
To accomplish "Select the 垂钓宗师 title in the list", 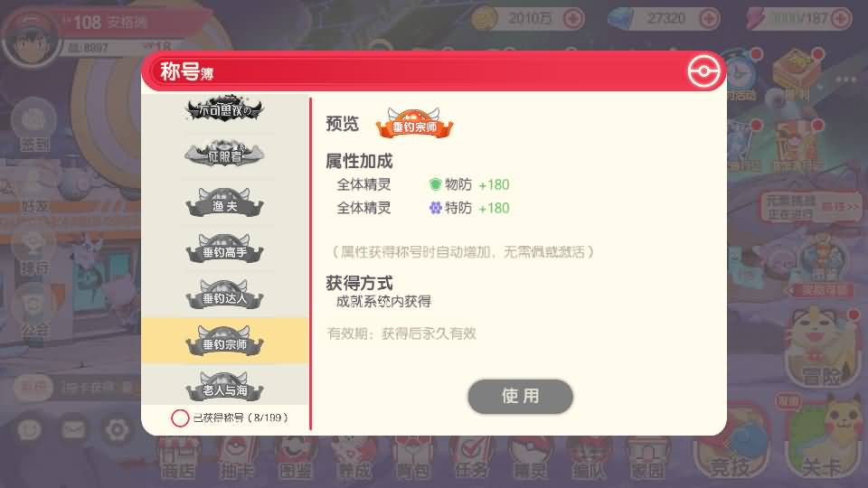I will (224, 341).
